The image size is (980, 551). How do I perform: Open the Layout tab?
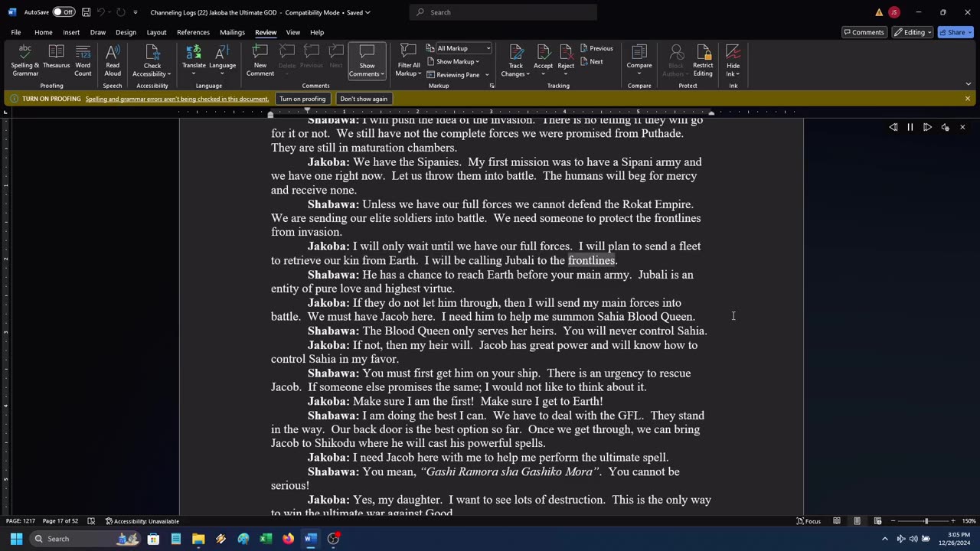(156, 32)
